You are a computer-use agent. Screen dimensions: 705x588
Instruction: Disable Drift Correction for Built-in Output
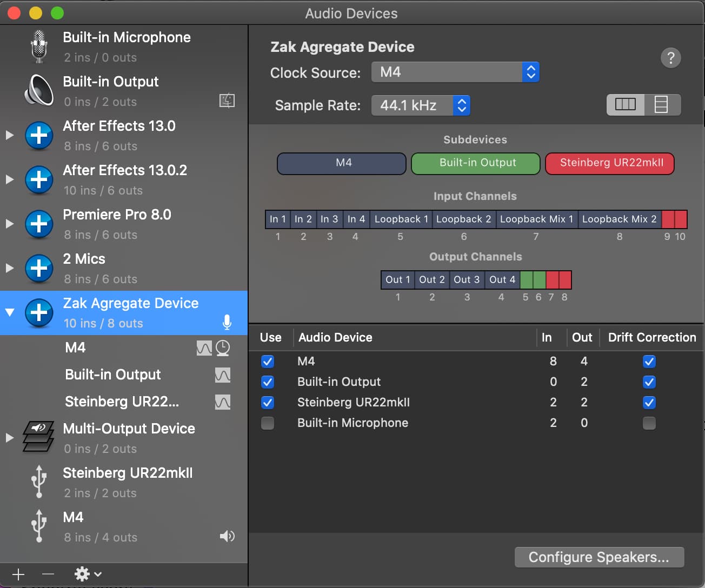coord(649,382)
